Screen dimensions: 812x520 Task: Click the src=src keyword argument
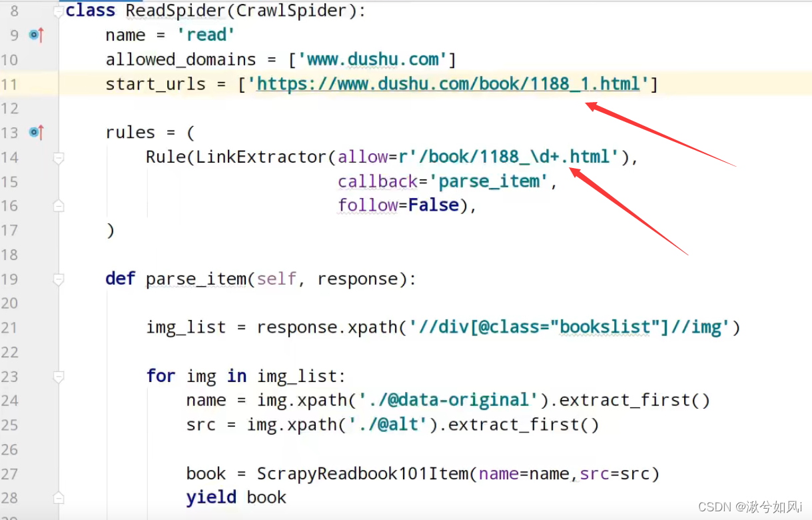click(615, 473)
